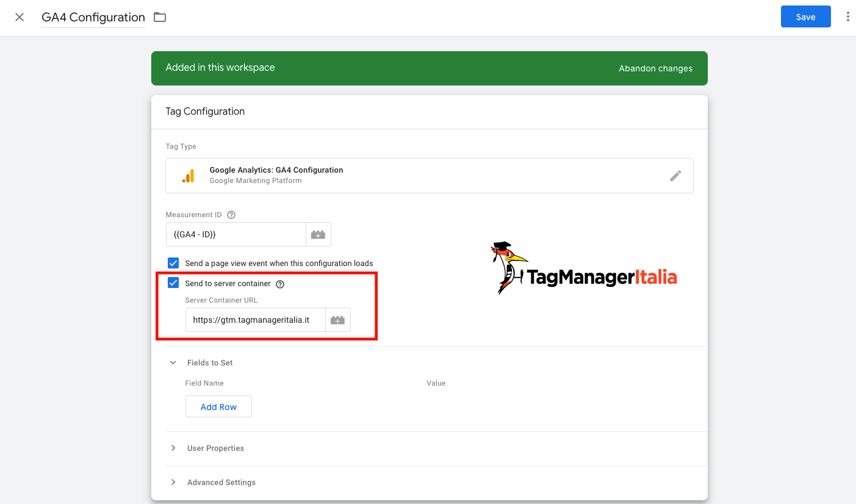This screenshot has width=856, height=504.
Task: Click Measurement ID help question mark icon
Action: point(231,215)
